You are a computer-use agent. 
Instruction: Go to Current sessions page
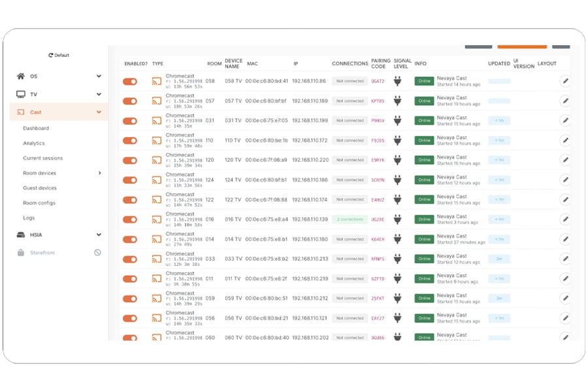point(42,158)
